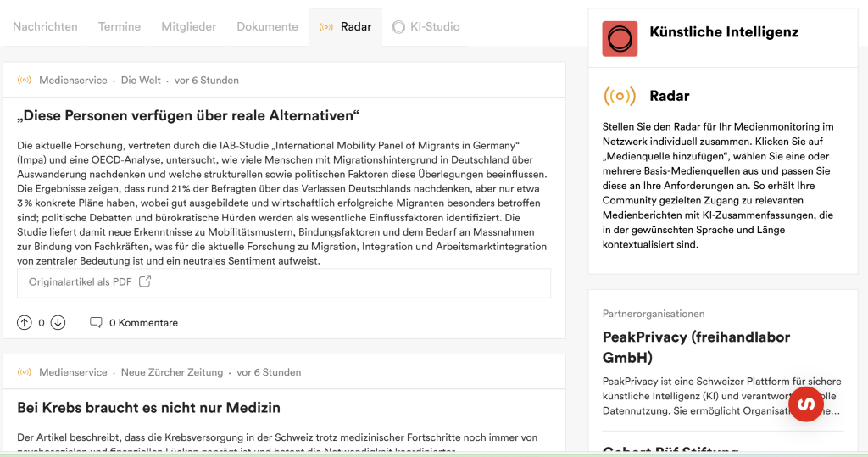Click the Künstliche Intelligenz group logo
The image size is (868, 457).
(620, 39)
